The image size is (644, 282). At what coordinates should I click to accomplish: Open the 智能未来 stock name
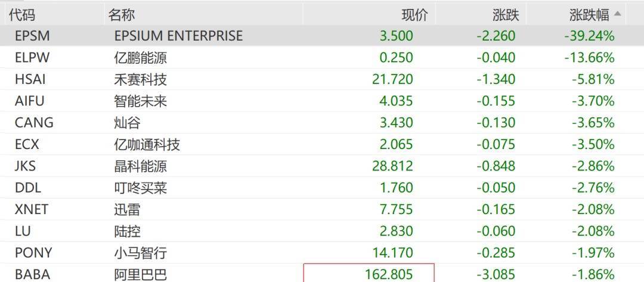[140, 101]
